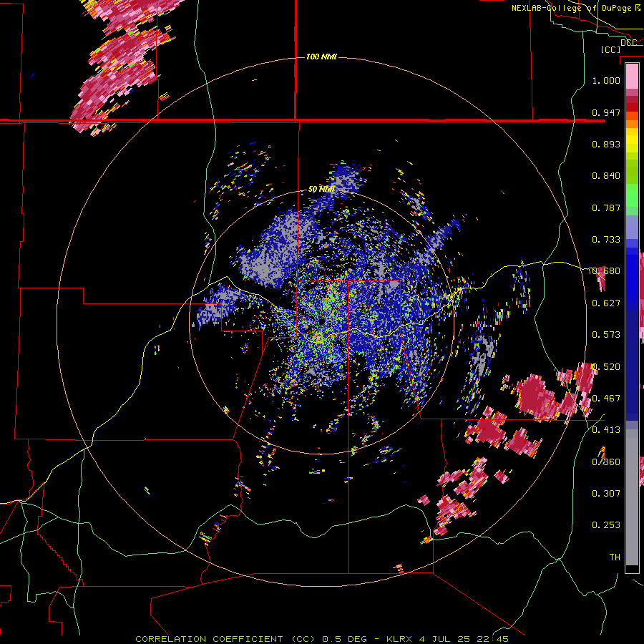The image size is (644, 644).
Task: Select the 0.573 legend value
Action: 606,335
